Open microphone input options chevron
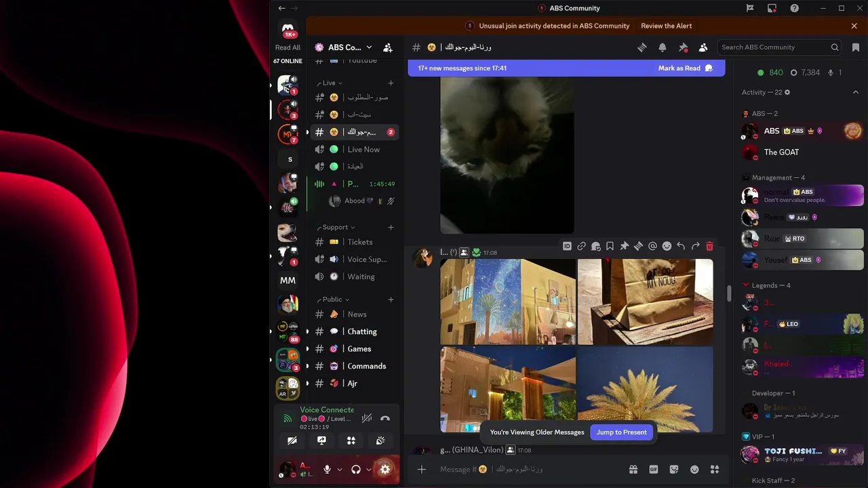The height and width of the screenshot is (488, 868). pyautogui.click(x=340, y=469)
